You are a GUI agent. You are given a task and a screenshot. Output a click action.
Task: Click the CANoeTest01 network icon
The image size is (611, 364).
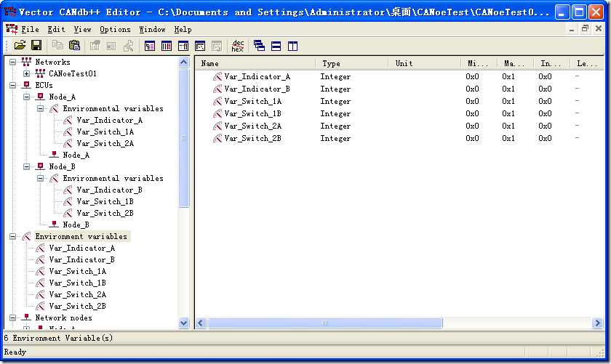[40, 73]
